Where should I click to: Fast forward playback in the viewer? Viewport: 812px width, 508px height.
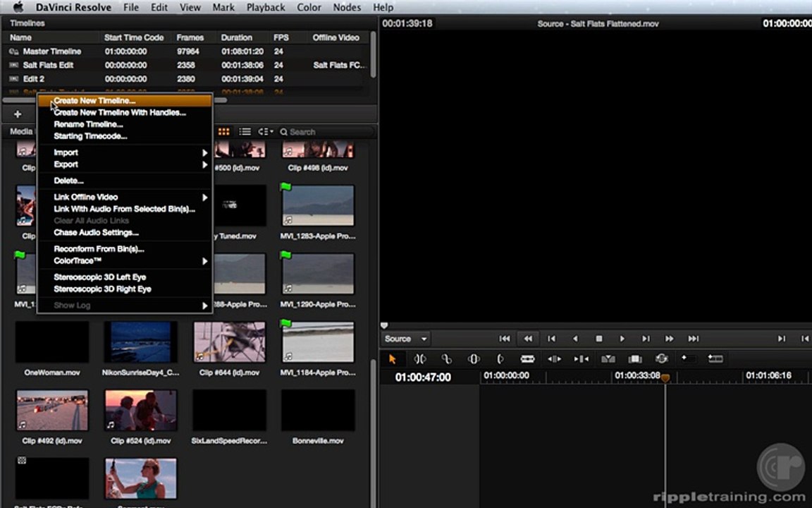pyautogui.click(x=669, y=339)
